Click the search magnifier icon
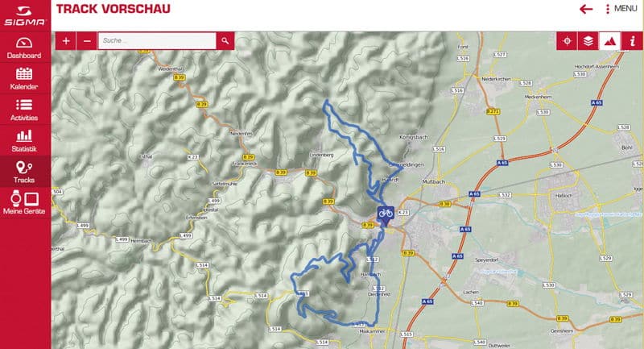 pos(225,40)
